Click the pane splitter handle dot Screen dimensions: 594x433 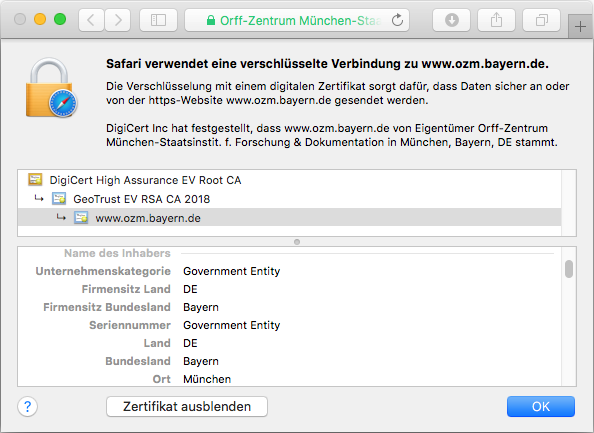pos(297,242)
